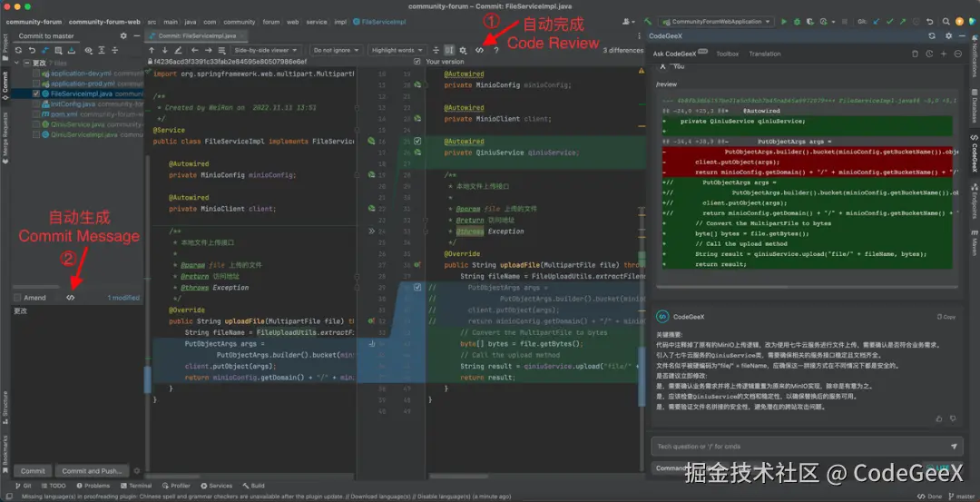Toggle the Your version checkbox

[417, 61]
